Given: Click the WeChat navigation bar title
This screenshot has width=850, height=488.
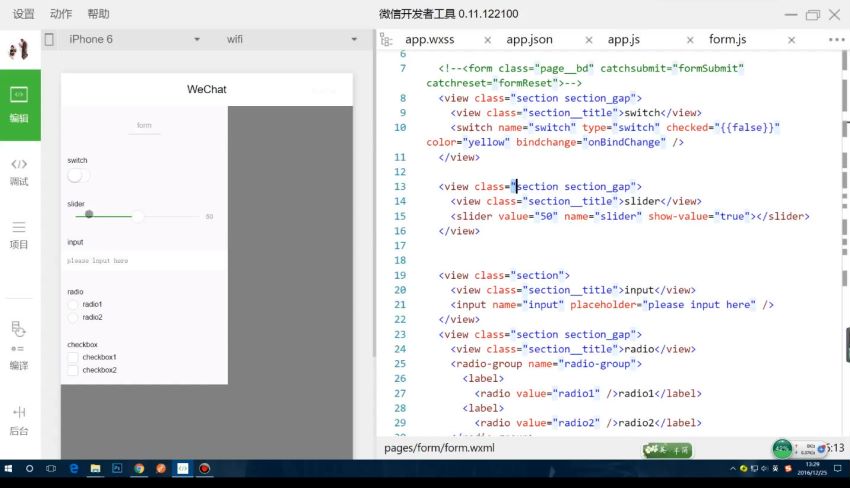Looking at the screenshot, I should click(207, 89).
